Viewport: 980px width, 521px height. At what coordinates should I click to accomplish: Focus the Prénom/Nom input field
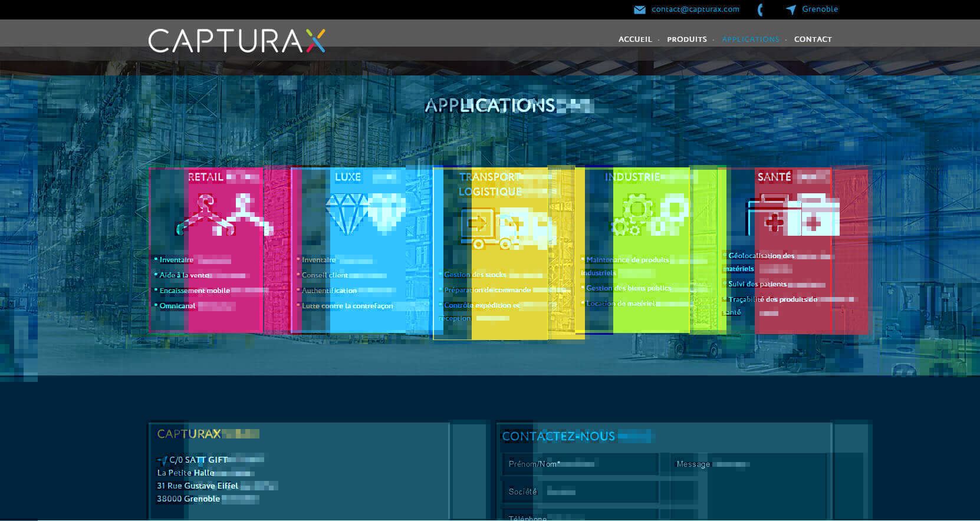[x=581, y=464]
